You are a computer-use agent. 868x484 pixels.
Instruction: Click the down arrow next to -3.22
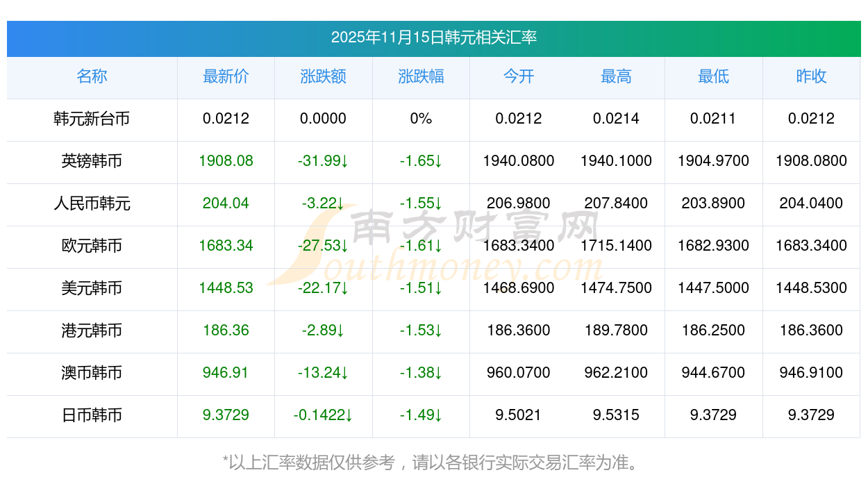[x=340, y=204]
